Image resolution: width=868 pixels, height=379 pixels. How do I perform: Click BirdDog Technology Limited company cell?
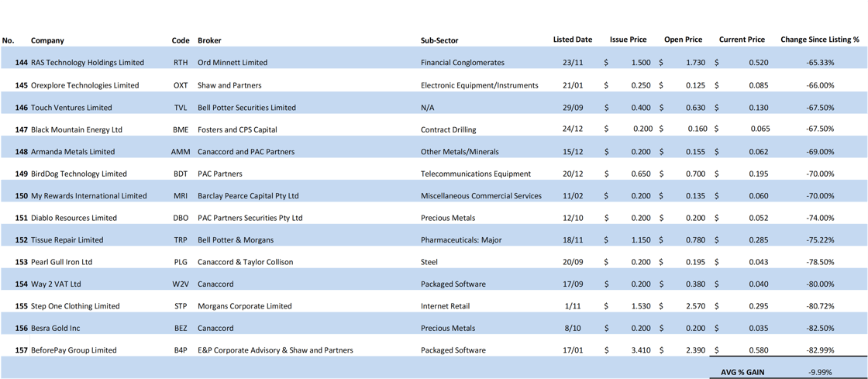[78, 174]
